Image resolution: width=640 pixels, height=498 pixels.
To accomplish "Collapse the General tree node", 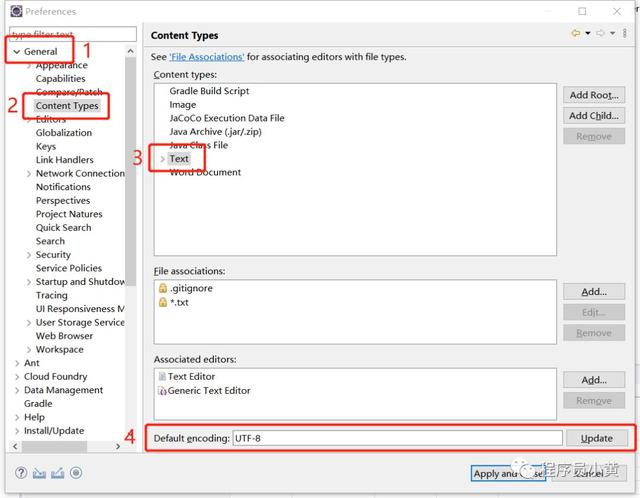I will pyautogui.click(x=17, y=52).
